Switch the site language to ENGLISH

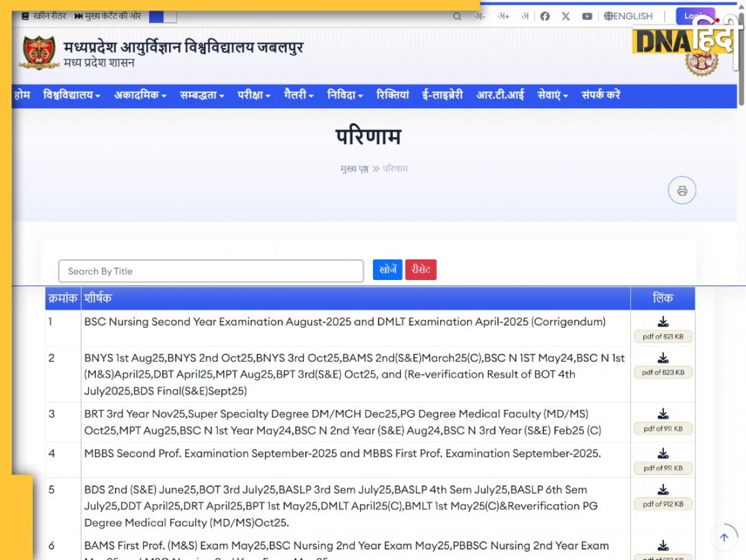pyautogui.click(x=628, y=16)
